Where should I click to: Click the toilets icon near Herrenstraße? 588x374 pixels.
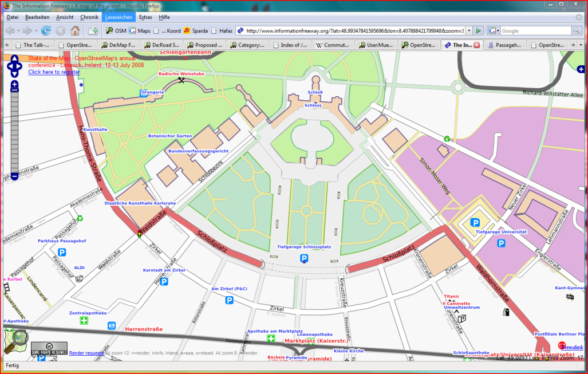pos(112,325)
